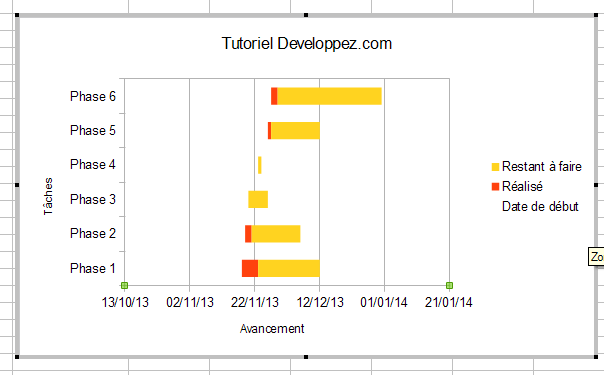Image resolution: width=604 pixels, height=375 pixels.
Task: Click the left middle chart resize handle
Action: pyautogui.click(x=17, y=185)
